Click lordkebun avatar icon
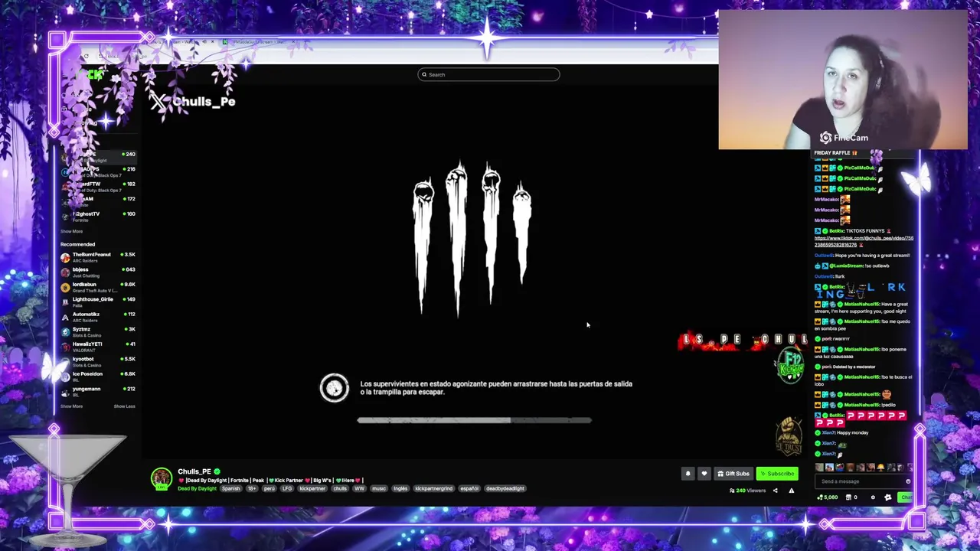Viewport: 980px width, 551px height. tap(65, 287)
